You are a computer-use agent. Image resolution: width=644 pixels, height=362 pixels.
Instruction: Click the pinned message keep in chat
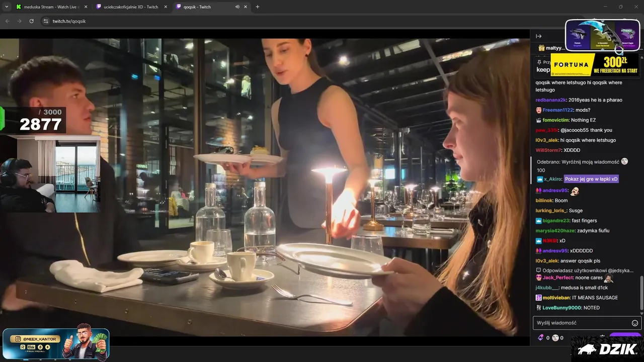(x=543, y=70)
